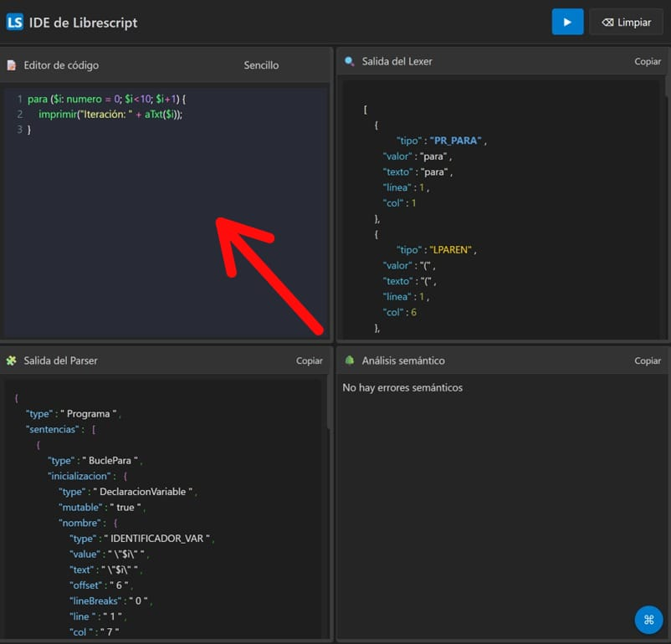The width and height of the screenshot is (671, 644).
Task: Click the Análisis semántico icon
Action: [349, 360]
